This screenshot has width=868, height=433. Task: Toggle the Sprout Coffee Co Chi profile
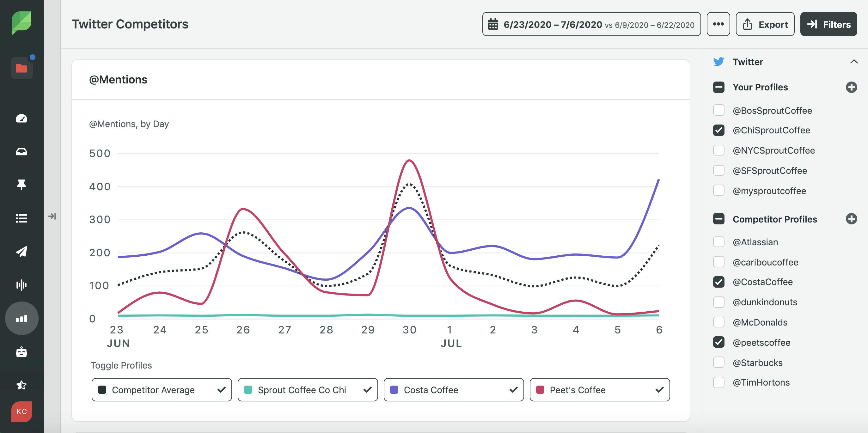pos(307,389)
